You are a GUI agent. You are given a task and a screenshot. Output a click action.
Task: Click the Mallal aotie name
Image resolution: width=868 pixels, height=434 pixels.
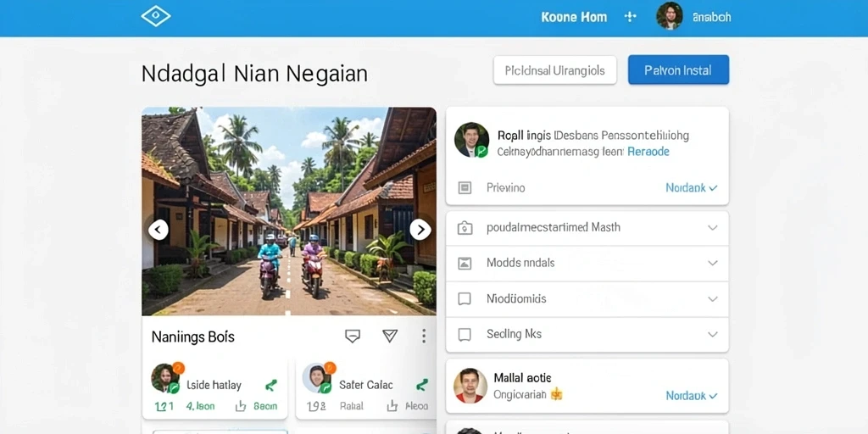522,378
